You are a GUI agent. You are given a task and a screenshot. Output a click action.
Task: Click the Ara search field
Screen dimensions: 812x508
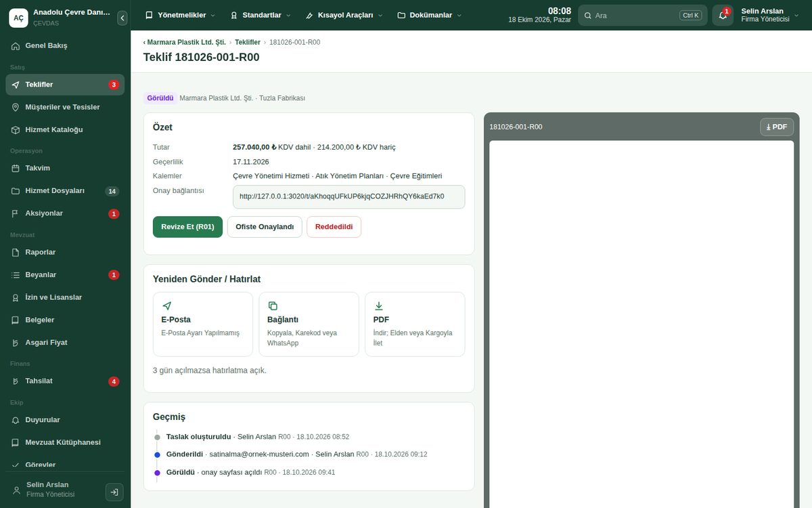click(643, 16)
